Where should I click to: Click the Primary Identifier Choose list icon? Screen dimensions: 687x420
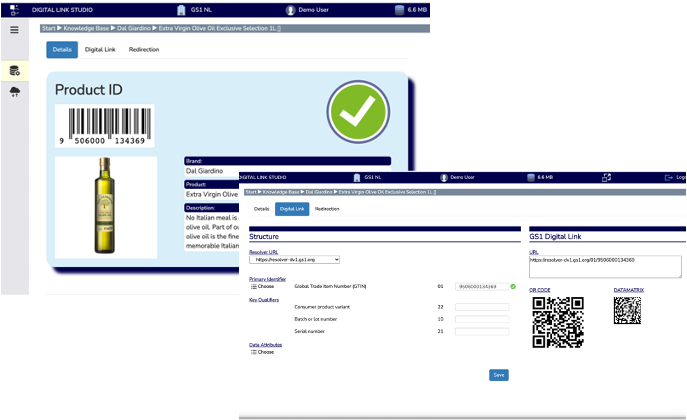click(254, 286)
